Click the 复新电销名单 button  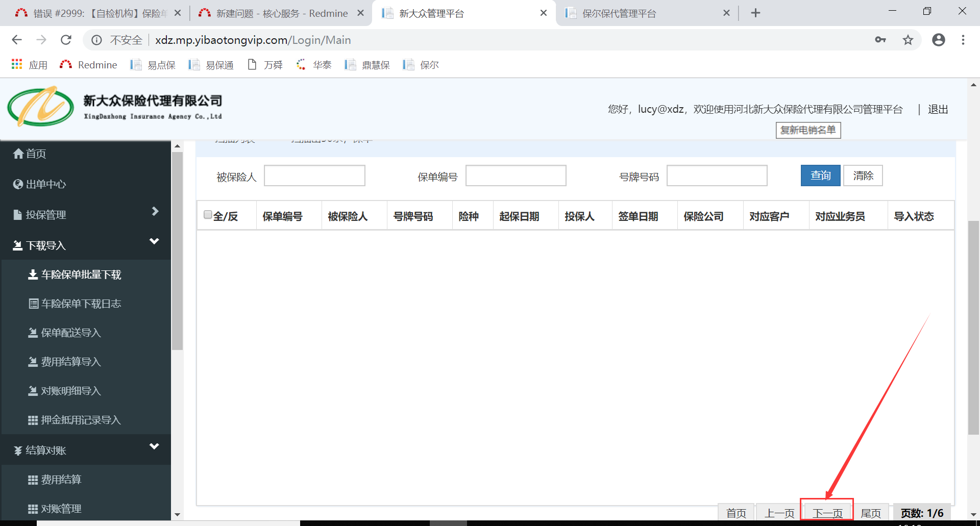point(808,130)
